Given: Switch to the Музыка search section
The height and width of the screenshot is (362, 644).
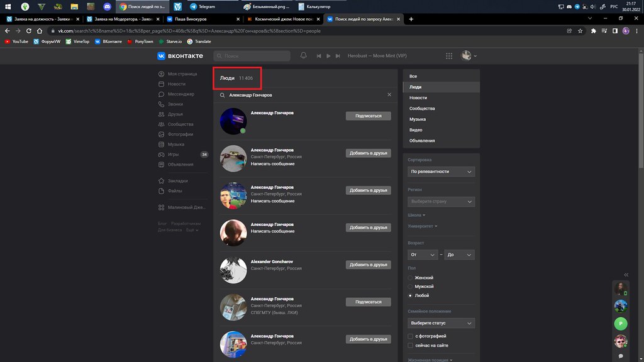Looking at the screenshot, I should point(418,119).
